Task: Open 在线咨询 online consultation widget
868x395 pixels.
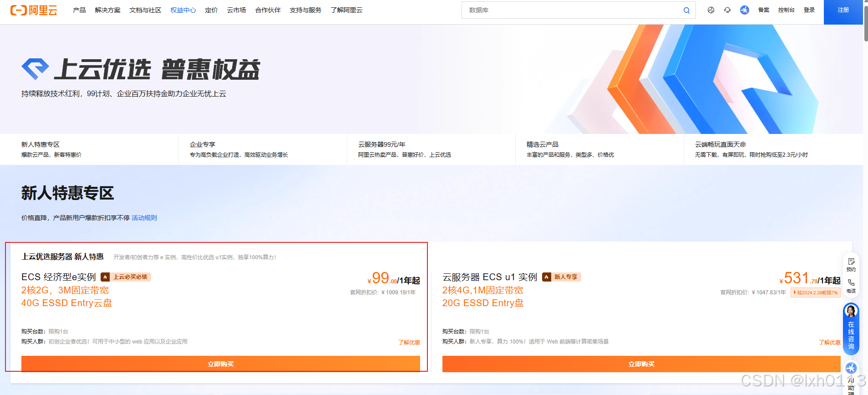Action: [851, 329]
